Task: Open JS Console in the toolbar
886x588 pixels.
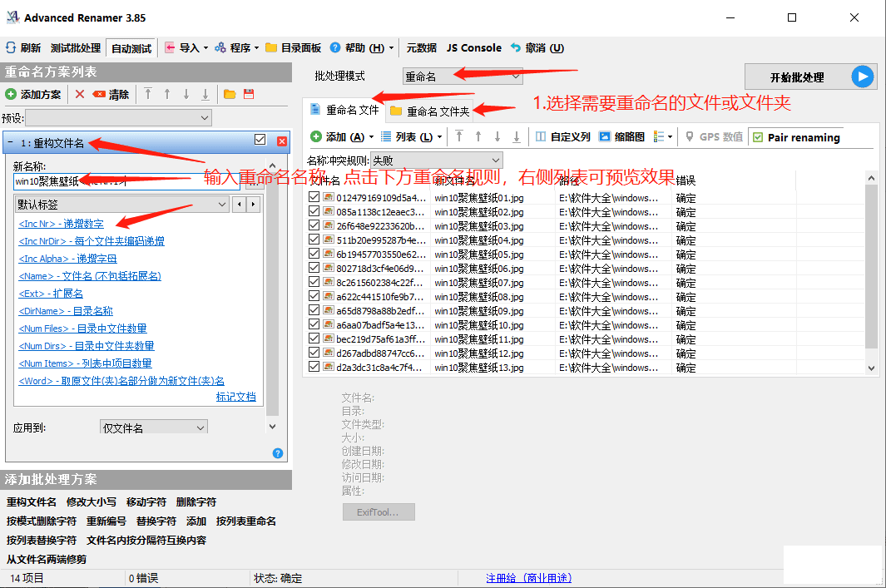Action: [x=474, y=48]
